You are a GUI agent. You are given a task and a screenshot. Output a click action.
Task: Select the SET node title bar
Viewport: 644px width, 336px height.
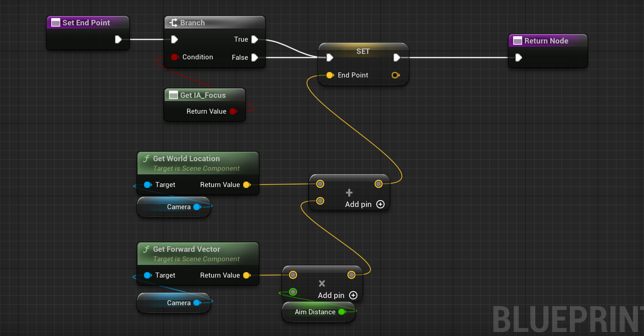click(363, 51)
